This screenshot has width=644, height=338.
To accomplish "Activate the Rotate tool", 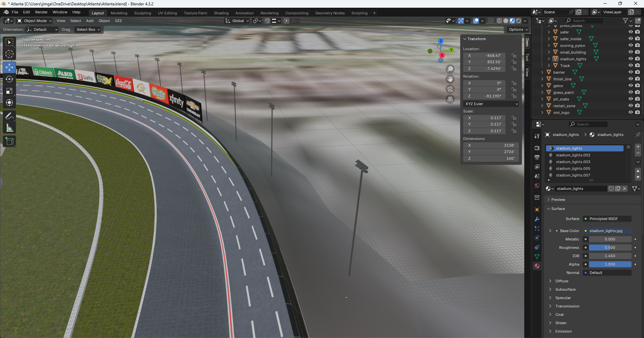I will tap(9, 79).
